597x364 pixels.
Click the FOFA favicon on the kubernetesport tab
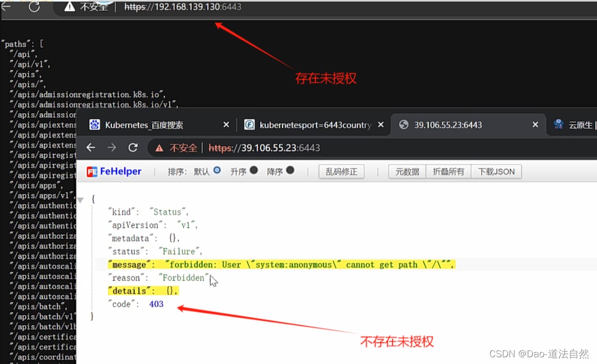[250, 124]
